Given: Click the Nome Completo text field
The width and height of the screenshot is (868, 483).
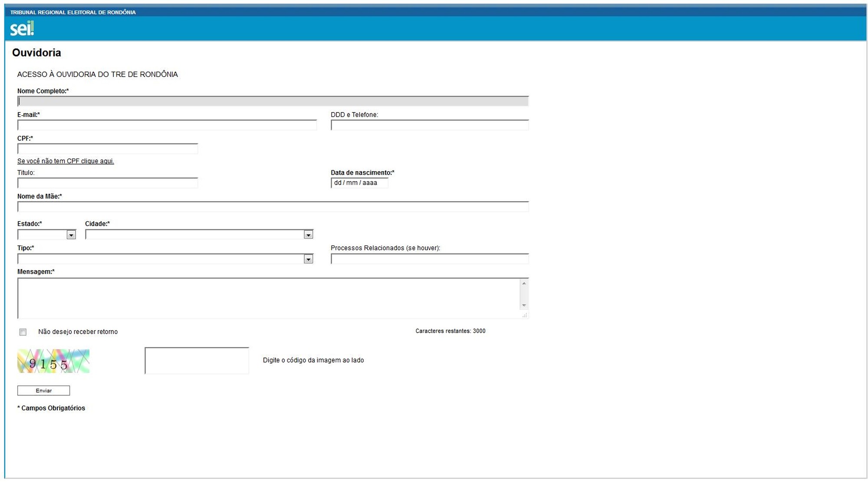Looking at the screenshot, I should [x=273, y=102].
